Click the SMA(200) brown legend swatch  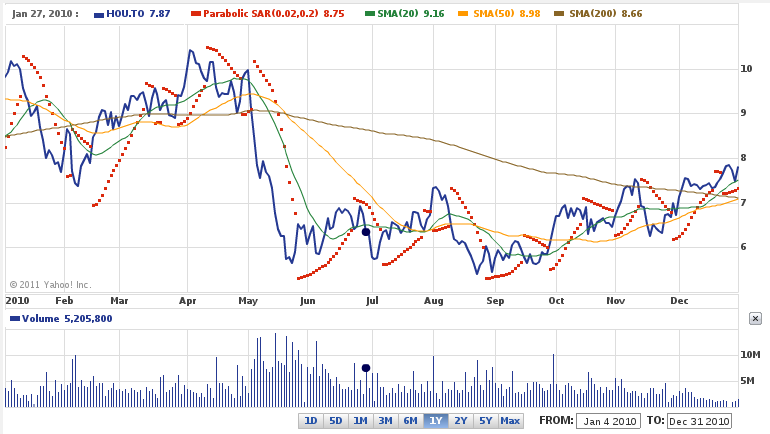click(559, 14)
